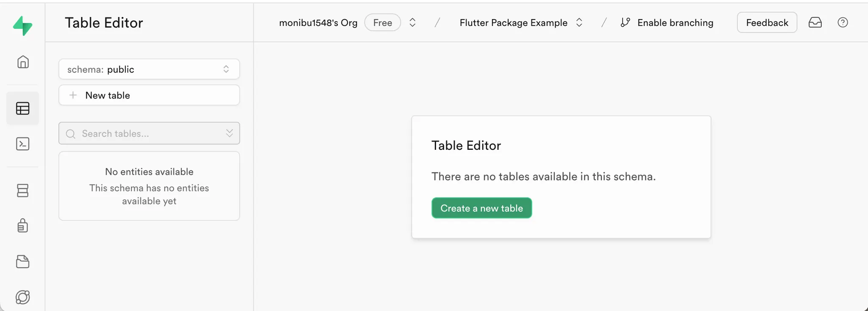This screenshot has width=868, height=311.
Task: Open the project Home icon
Action: tap(23, 62)
